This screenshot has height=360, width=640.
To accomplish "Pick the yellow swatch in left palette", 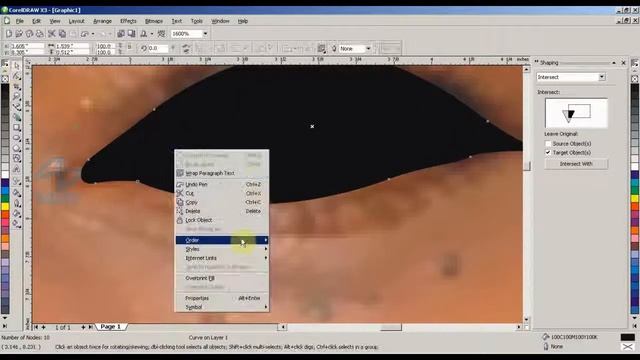I will point(5,207).
